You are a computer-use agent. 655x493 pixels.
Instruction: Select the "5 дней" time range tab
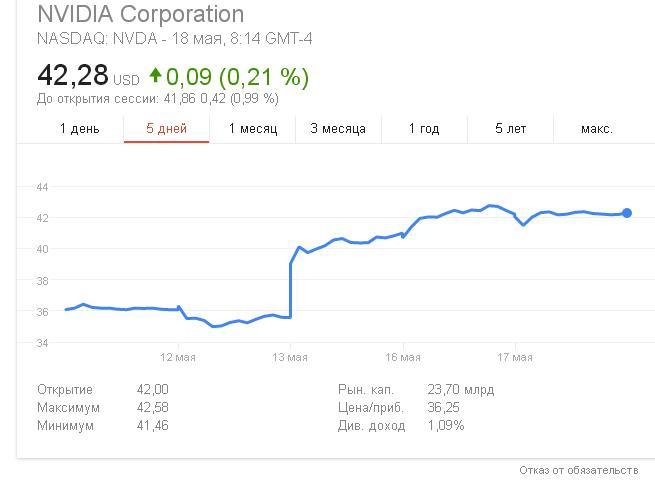166,128
